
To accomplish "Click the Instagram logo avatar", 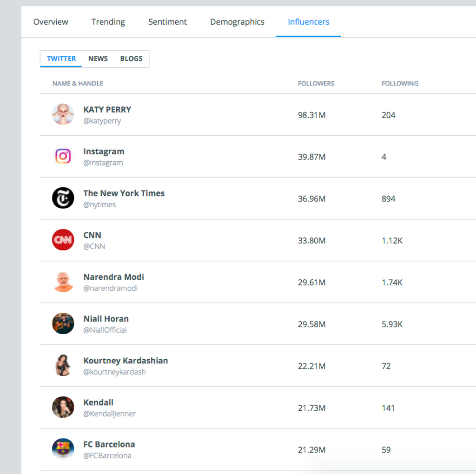I will [x=63, y=156].
